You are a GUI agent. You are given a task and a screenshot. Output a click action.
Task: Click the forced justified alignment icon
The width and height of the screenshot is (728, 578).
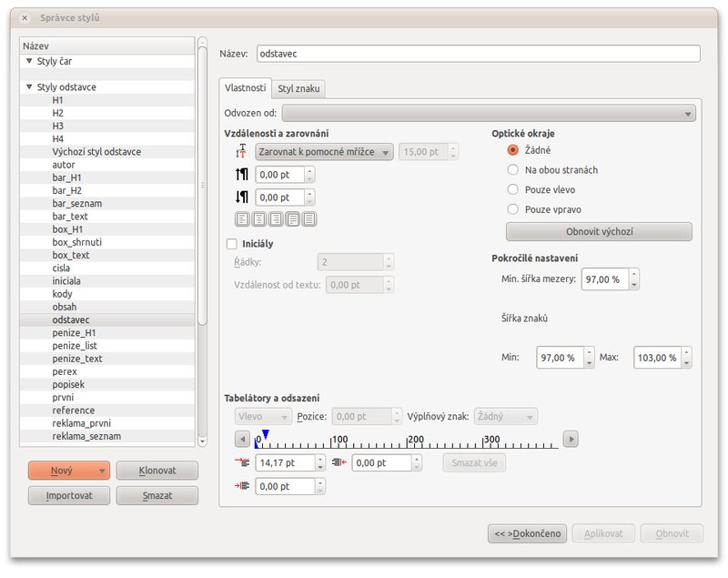[309, 218]
